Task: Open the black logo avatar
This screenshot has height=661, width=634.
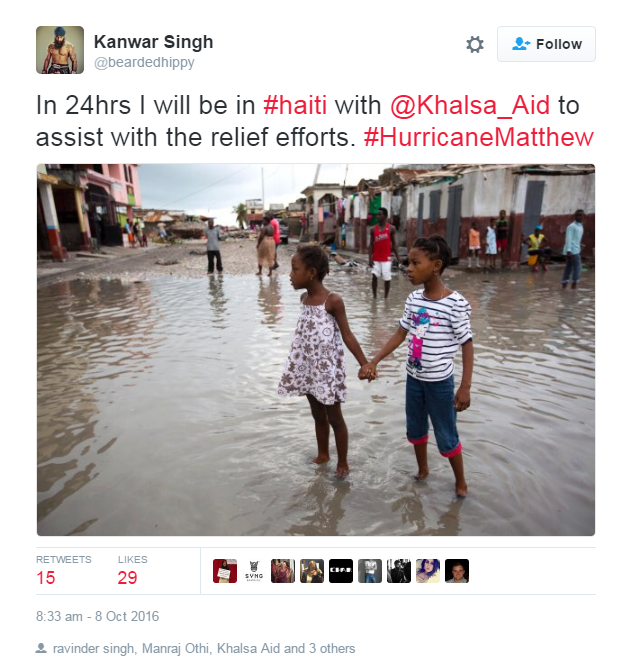Action: (341, 571)
